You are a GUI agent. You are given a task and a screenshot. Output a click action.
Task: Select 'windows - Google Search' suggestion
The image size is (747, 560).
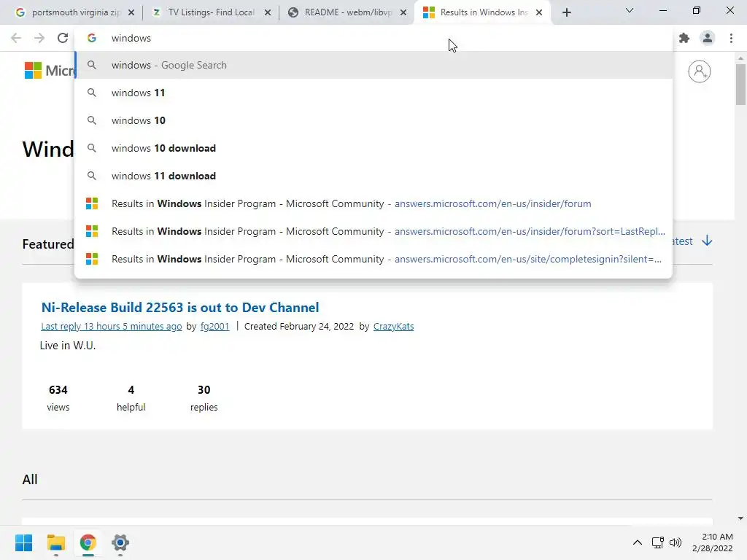[373, 65]
